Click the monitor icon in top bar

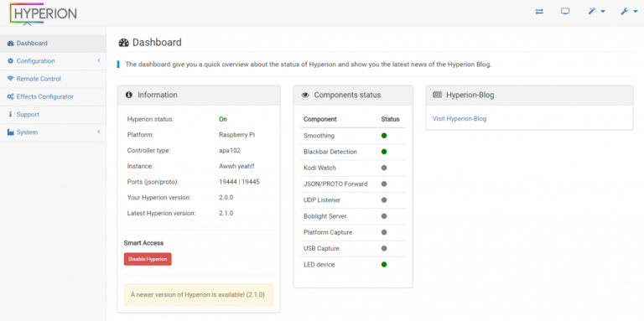(565, 11)
